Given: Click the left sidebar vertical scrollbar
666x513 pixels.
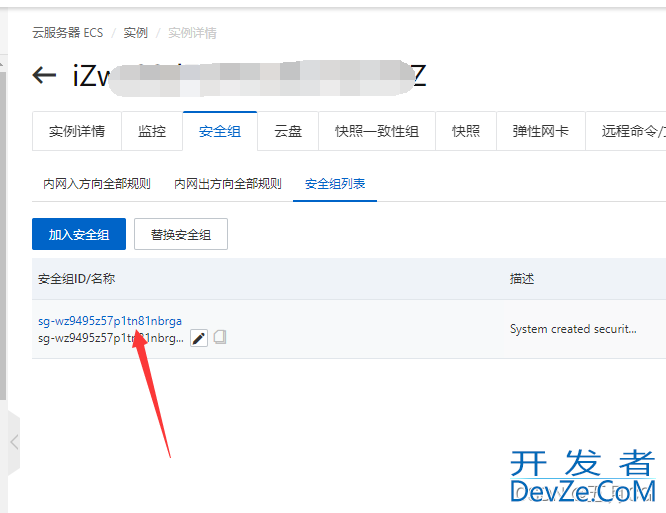Looking at the screenshot, I should (x=3, y=236).
